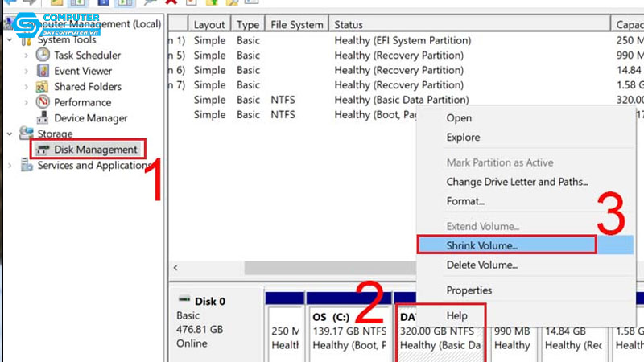
Task: Expand the Task Scheduler node arrow
Action: (27, 56)
